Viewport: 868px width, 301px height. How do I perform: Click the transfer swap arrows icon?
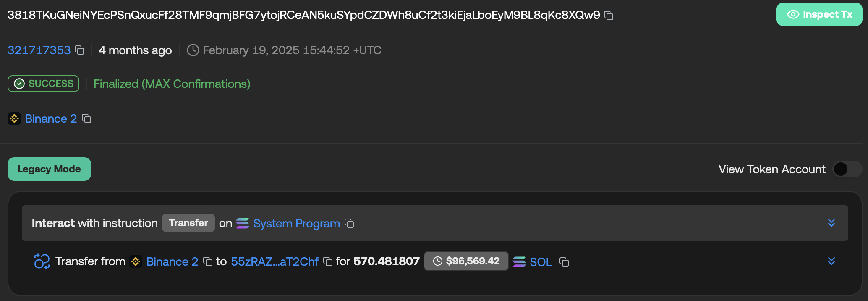[x=42, y=261]
